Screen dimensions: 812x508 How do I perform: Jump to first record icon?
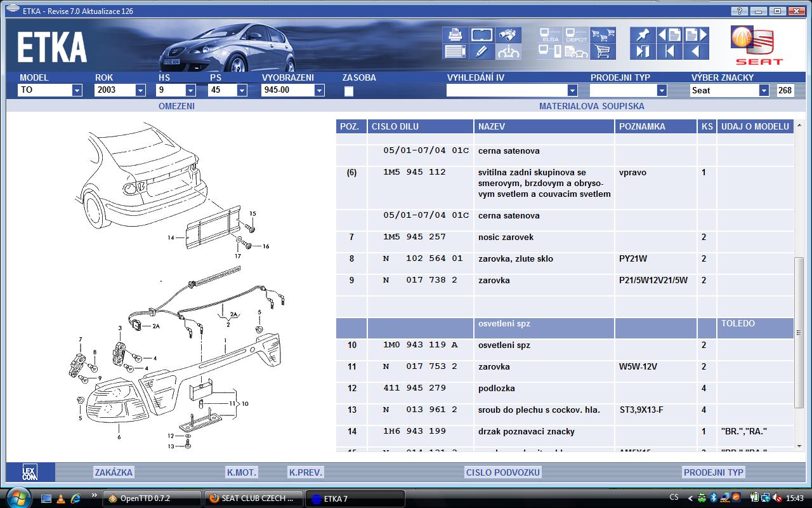click(669, 51)
